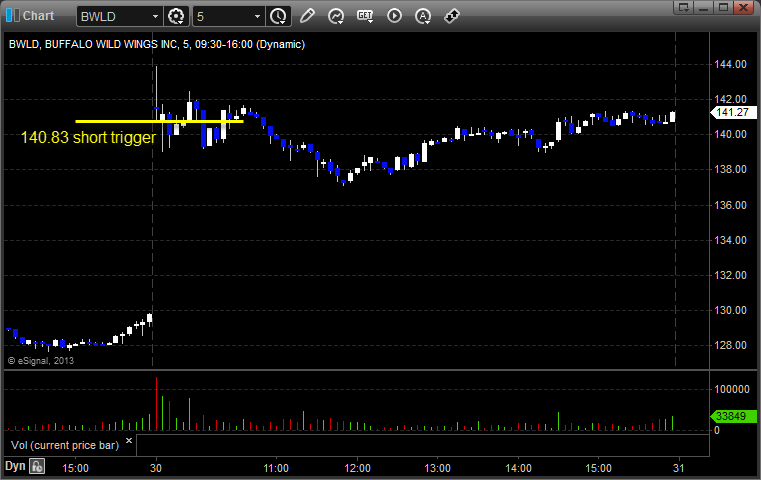
Task: Click the 31 date label on time axis
Action: (678, 468)
